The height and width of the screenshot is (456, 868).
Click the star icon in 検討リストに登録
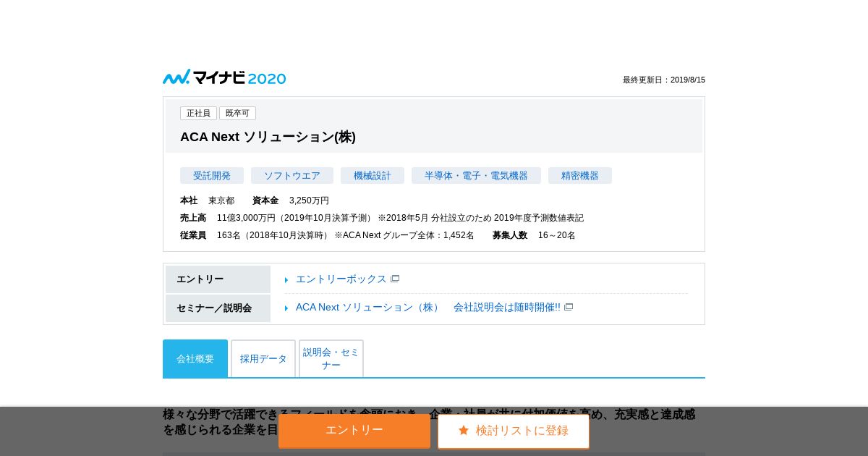464,431
